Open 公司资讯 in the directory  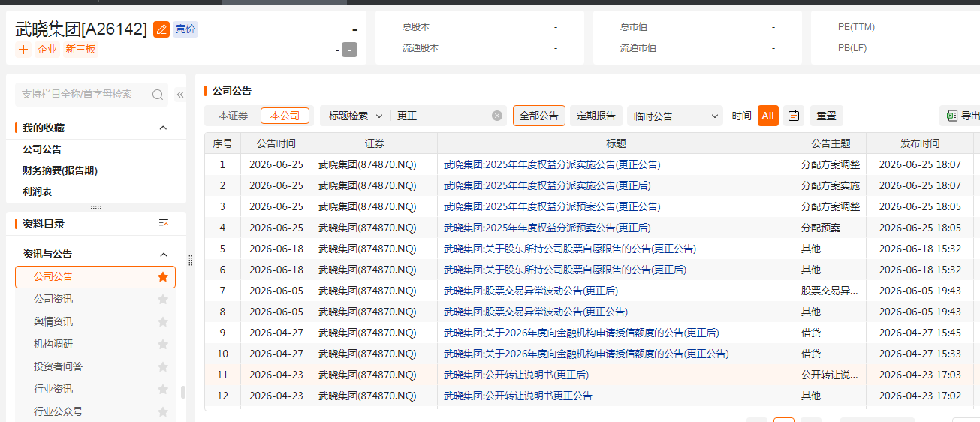point(53,300)
